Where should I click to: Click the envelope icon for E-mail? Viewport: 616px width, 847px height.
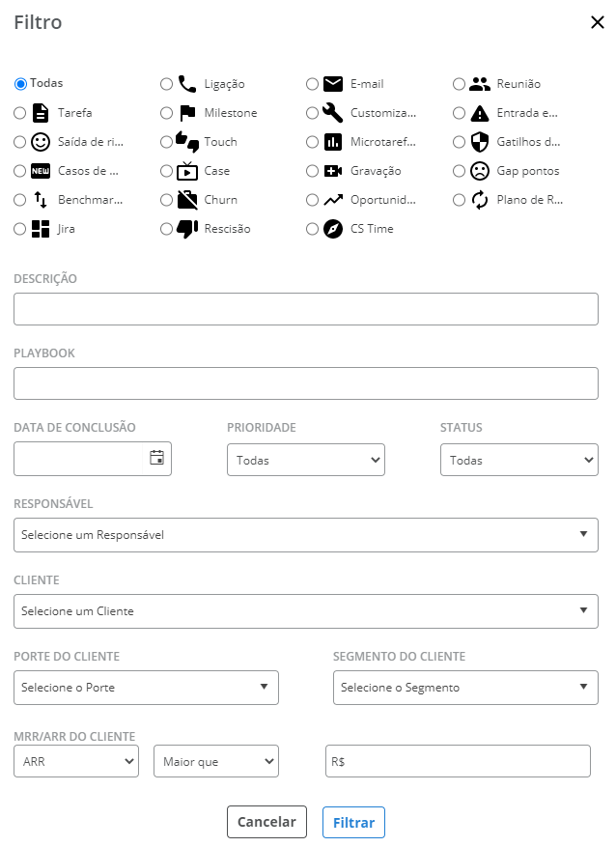coord(333,84)
